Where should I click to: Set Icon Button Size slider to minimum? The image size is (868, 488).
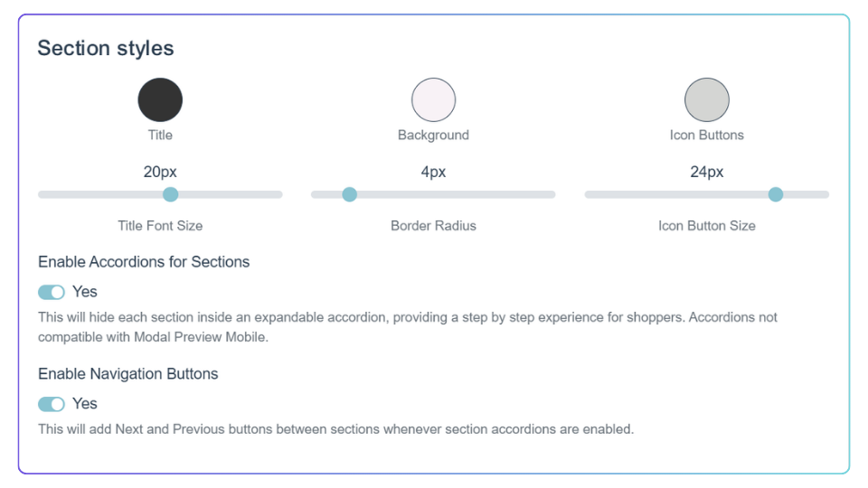click(x=588, y=194)
